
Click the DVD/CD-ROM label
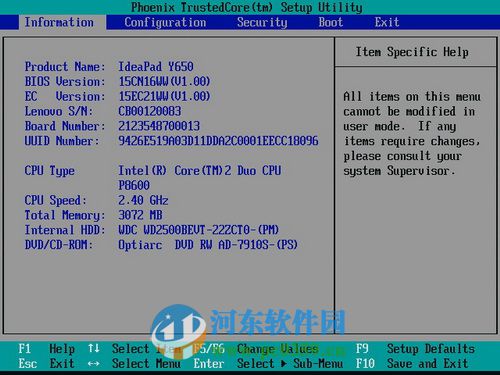click(x=59, y=245)
